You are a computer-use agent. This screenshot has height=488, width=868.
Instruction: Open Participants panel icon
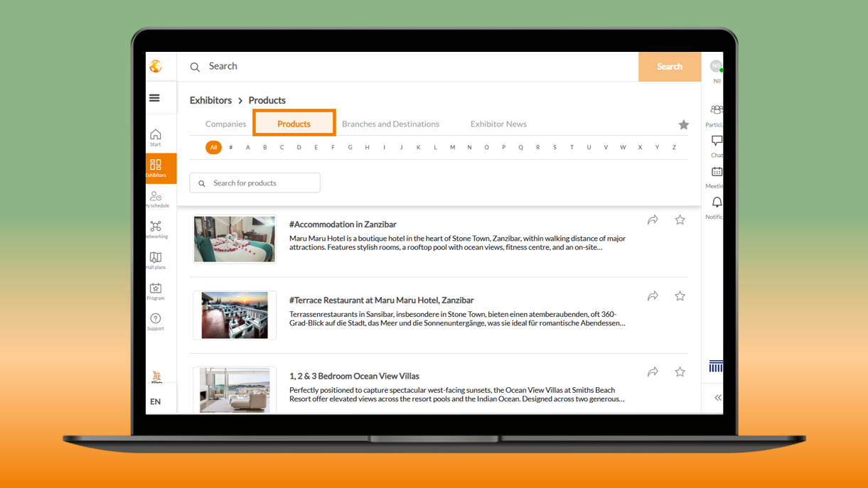pos(716,109)
